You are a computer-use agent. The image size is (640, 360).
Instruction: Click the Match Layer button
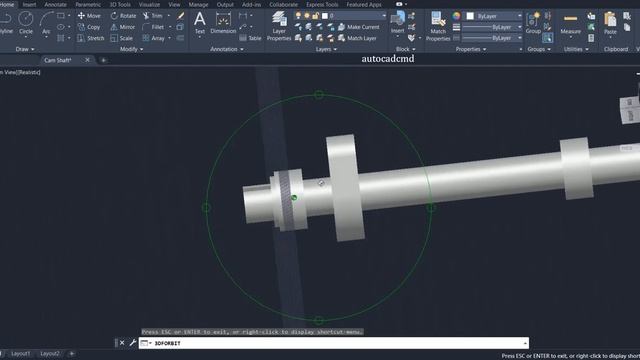(357, 38)
